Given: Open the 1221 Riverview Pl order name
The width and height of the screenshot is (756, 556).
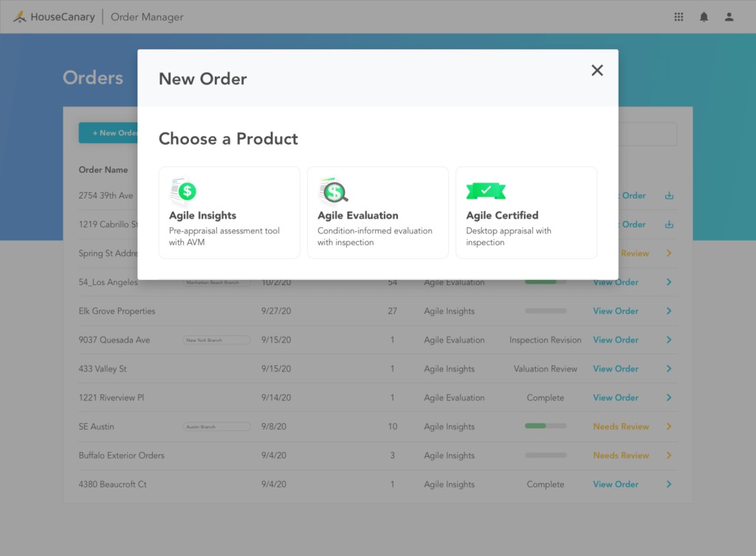Looking at the screenshot, I should 111,398.
